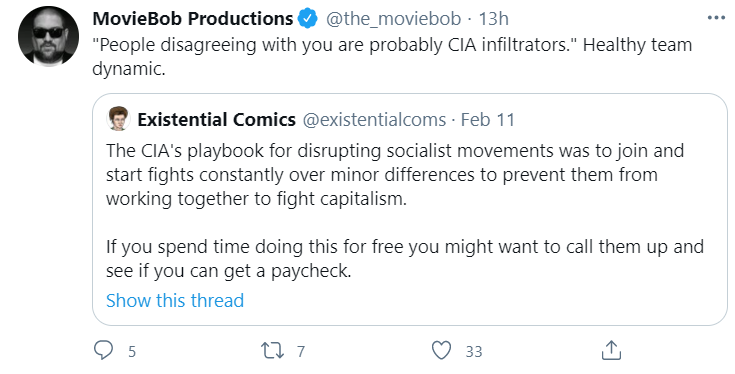Click the main tweet text about CIA infiltrators
Screen dimensions: 735x374
(x=392, y=57)
